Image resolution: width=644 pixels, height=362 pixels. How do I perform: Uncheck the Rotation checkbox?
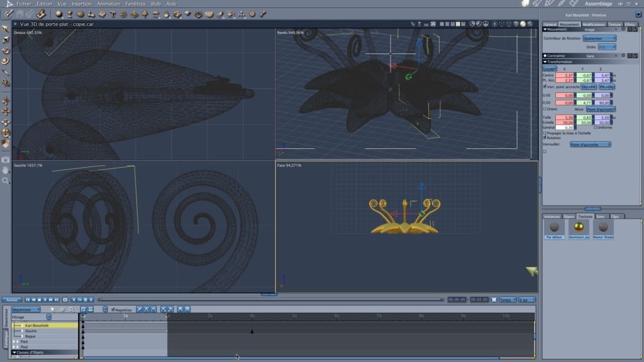coord(545,137)
